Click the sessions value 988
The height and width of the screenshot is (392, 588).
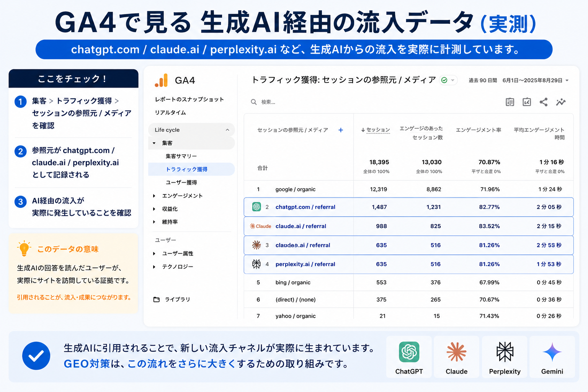(x=381, y=226)
